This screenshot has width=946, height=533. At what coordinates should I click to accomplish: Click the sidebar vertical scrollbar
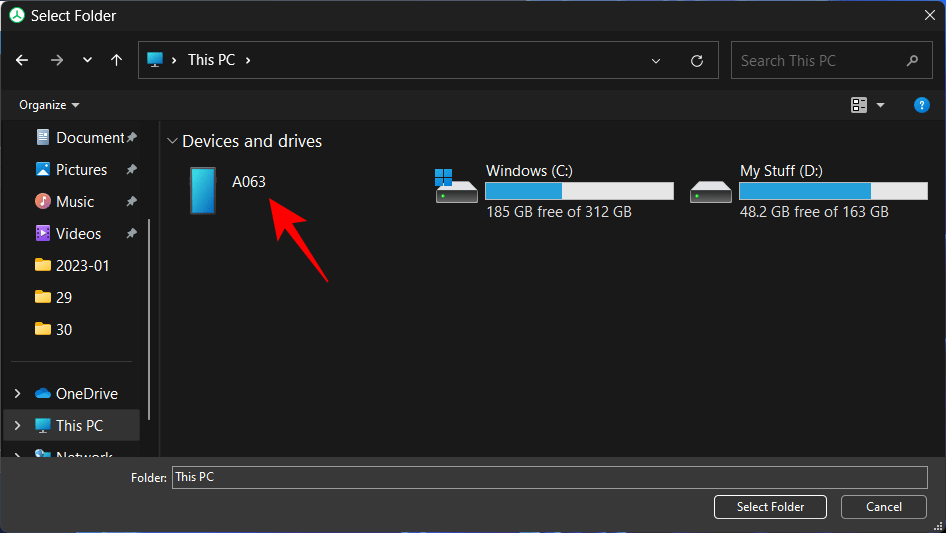[x=149, y=320]
